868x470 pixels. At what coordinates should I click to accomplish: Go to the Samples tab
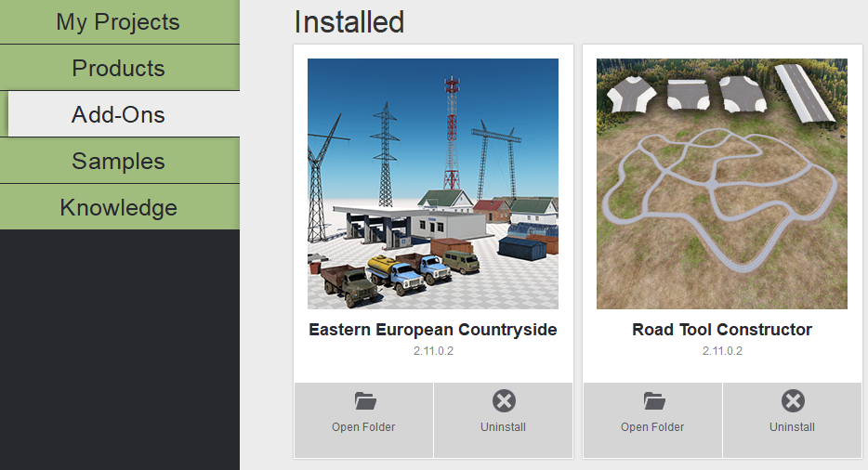click(x=119, y=162)
